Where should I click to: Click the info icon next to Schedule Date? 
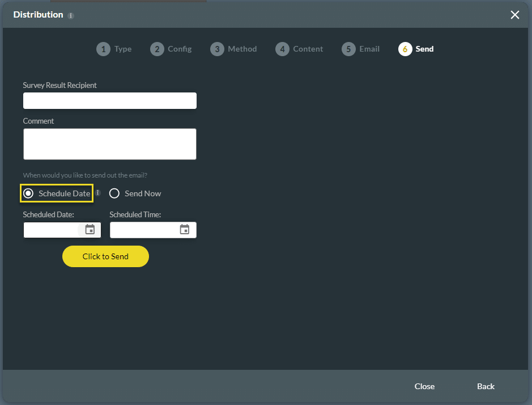(97, 193)
